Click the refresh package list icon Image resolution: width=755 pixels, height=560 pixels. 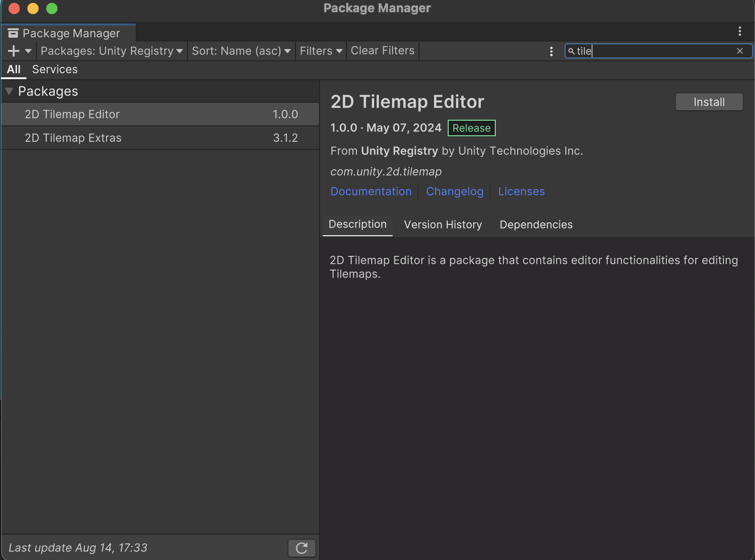[x=302, y=548]
